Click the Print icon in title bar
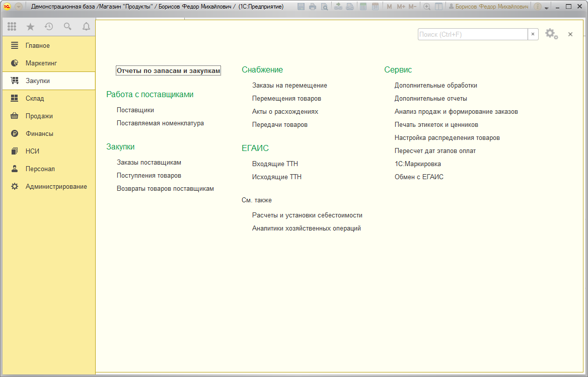Viewport: 588px width, 377px height. [x=312, y=7]
